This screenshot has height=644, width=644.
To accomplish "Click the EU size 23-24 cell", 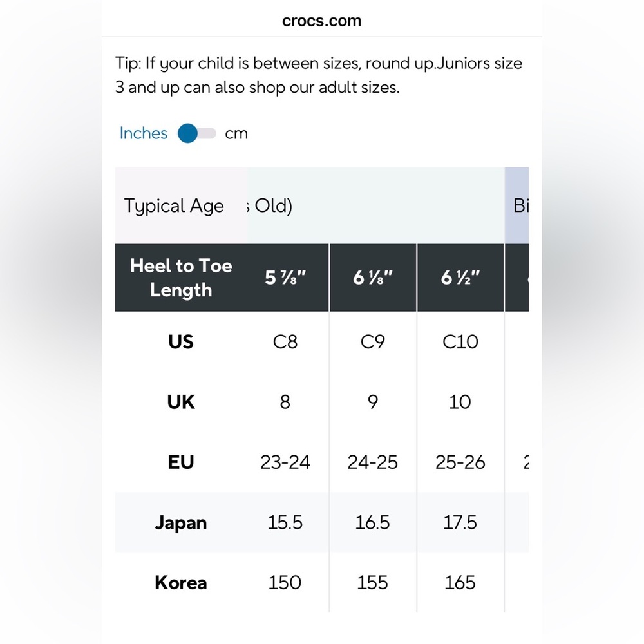I will pos(285,462).
